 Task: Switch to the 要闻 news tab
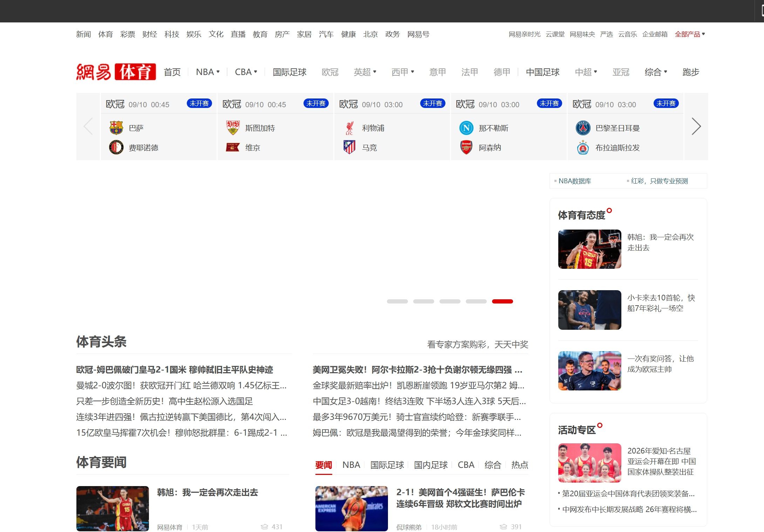pos(323,465)
